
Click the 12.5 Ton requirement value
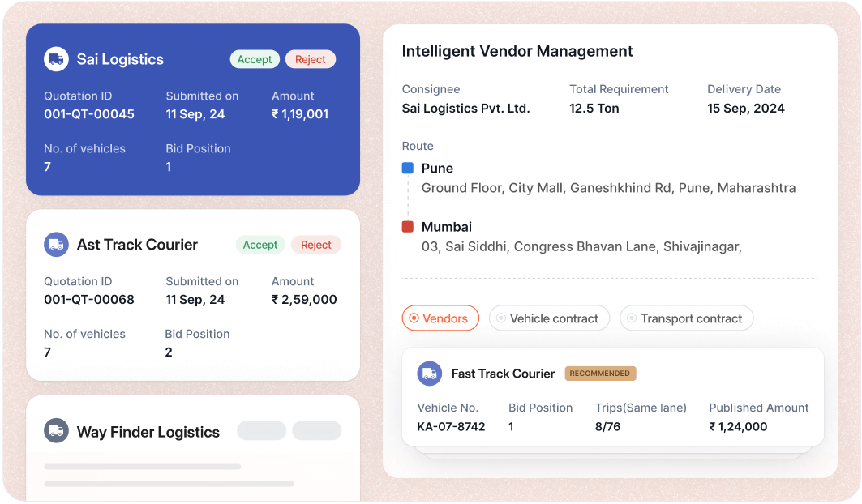[594, 109]
